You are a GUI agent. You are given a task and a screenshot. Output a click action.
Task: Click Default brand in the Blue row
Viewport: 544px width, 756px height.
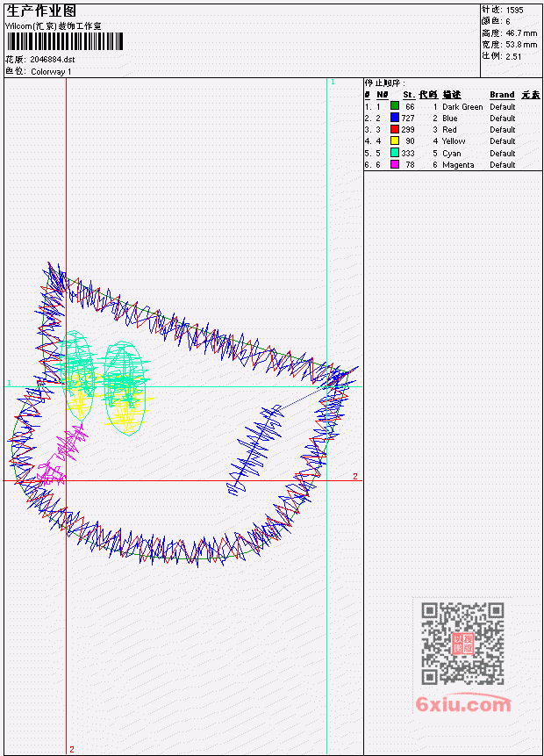503,119
